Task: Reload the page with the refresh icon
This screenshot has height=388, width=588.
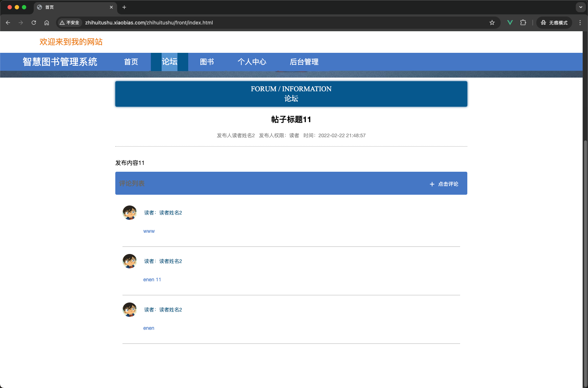Action: [x=34, y=23]
